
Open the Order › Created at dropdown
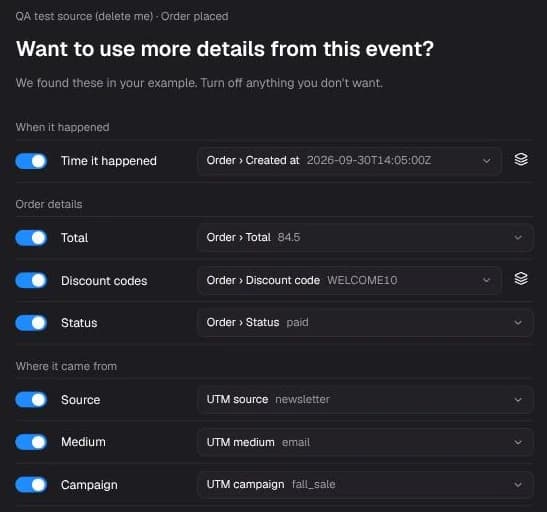(x=350, y=161)
